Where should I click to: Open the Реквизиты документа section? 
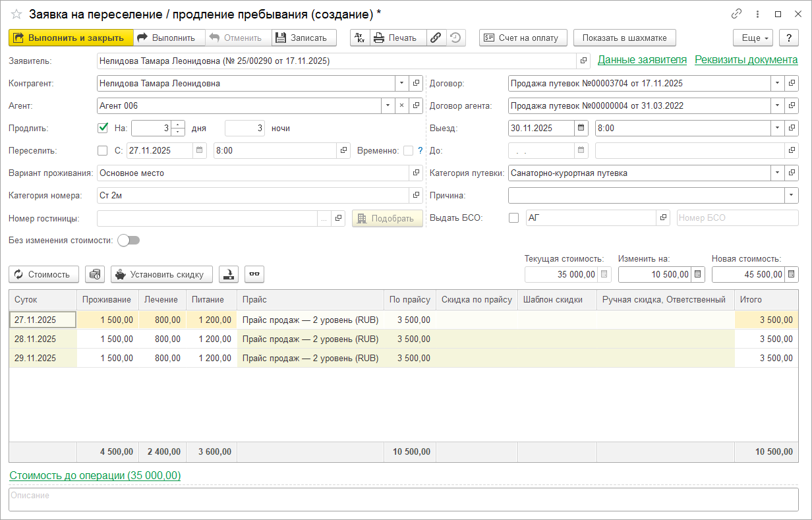coord(746,60)
